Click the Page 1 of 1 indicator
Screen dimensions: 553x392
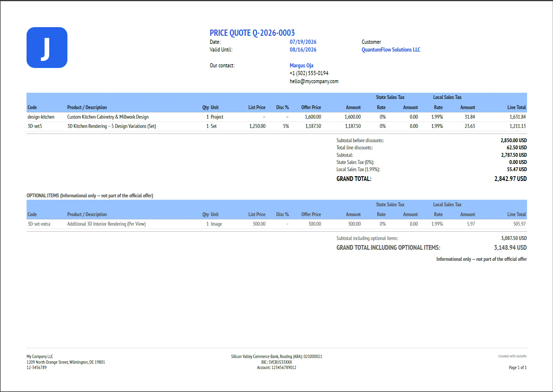coord(518,368)
